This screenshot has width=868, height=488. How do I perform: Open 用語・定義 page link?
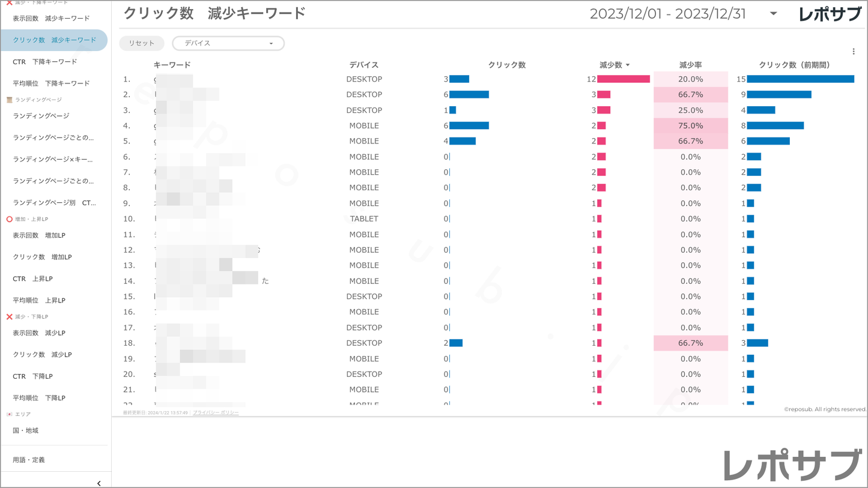29,460
